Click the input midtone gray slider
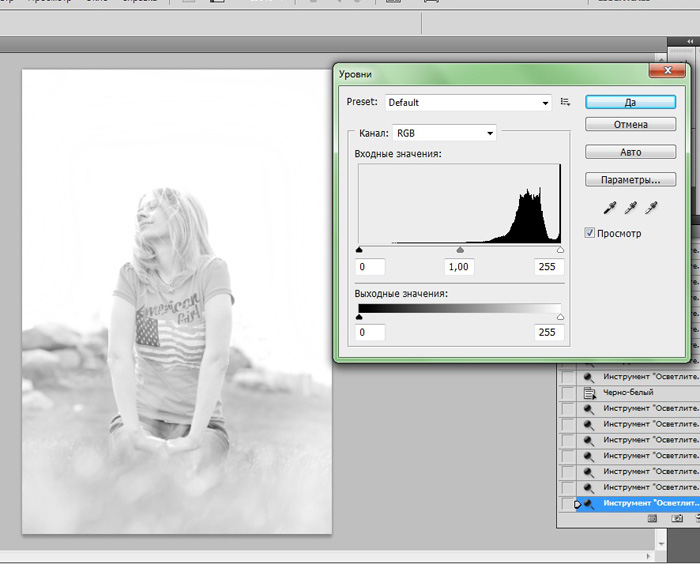The width and height of the screenshot is (700, 564). click(x=460, y=250)
